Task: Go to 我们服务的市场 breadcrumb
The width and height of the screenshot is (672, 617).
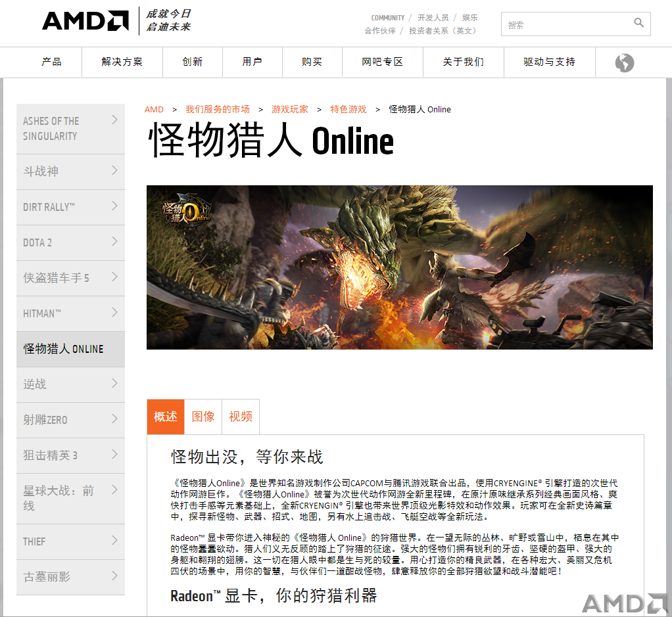Action: pos(217,109)
